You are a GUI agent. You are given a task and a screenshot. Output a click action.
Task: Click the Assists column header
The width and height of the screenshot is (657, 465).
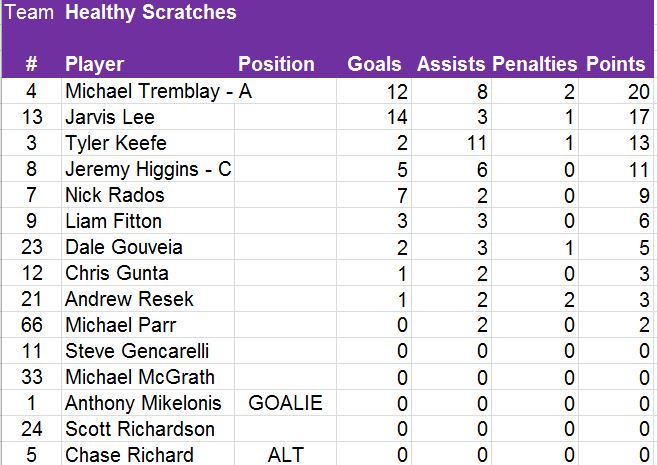point(451,64)
